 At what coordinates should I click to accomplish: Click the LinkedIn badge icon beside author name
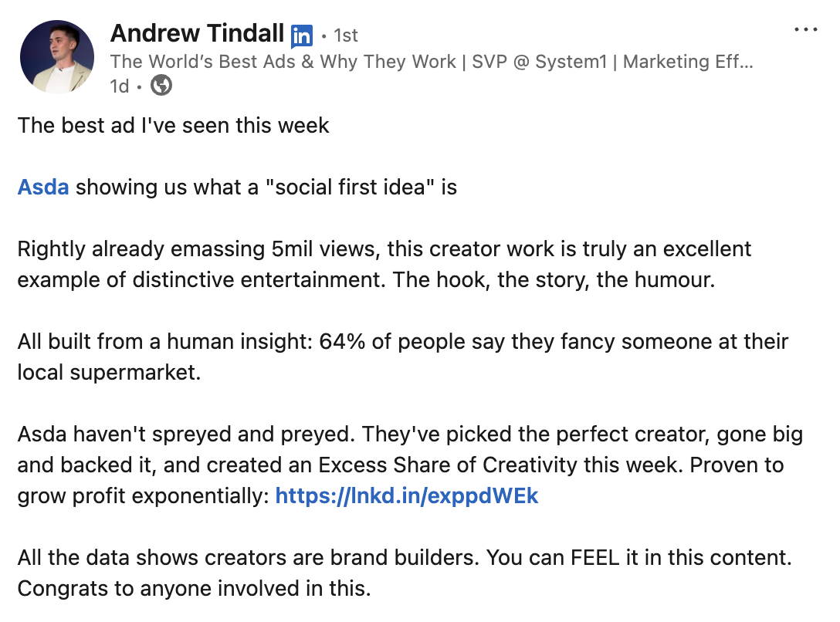[302, 35]
